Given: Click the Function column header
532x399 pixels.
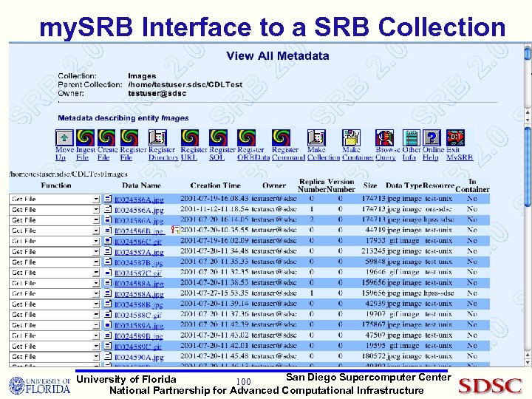Looking at the screenshot, I should click(56, 185).
